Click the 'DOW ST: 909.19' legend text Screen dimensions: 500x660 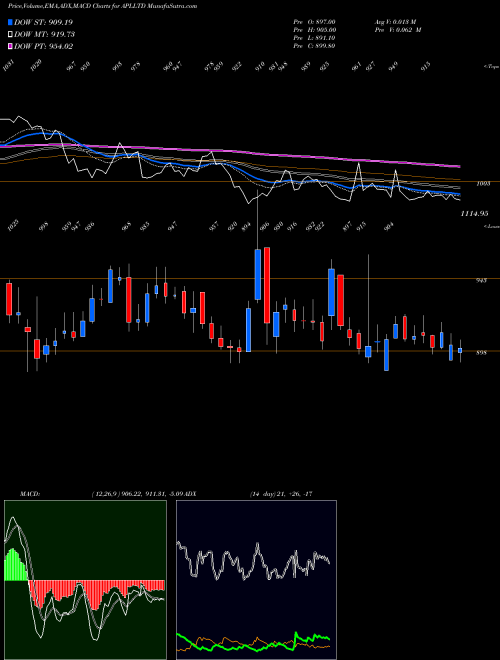click(44, 22)
